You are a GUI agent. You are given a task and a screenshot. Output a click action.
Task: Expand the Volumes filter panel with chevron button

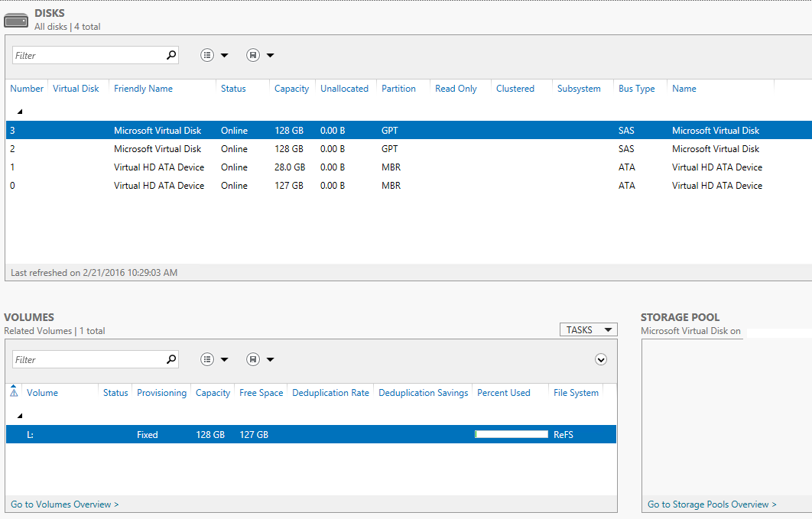601,359
